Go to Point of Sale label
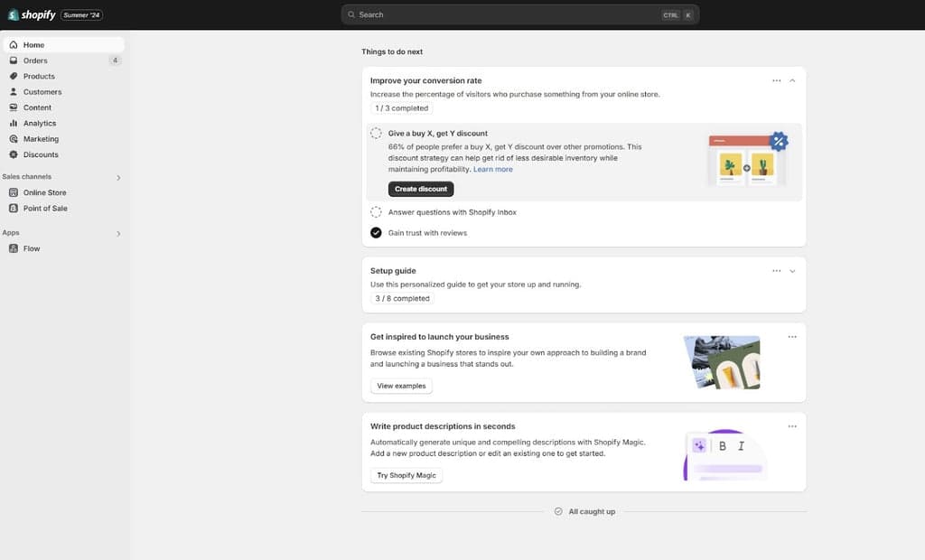925x560 pixels. [45, 209]
